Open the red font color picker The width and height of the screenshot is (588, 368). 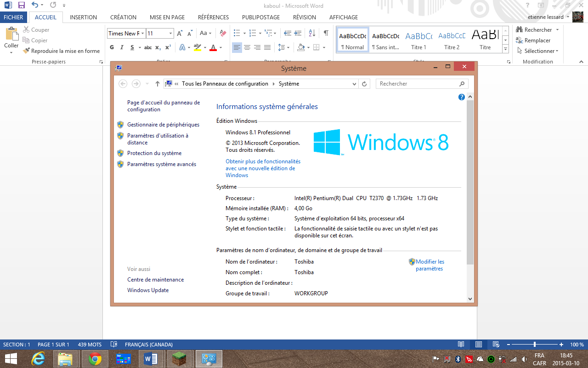(x=220, y=47)
